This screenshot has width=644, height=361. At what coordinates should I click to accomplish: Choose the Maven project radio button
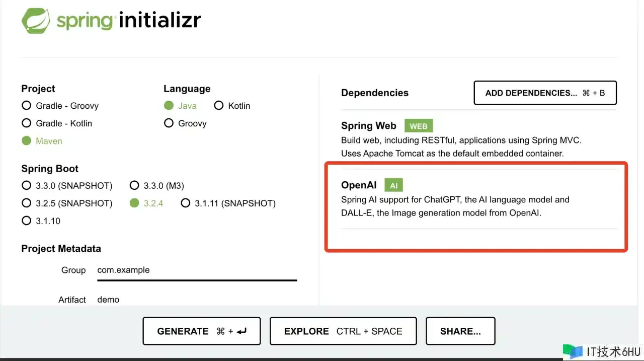(x=42, y=141)
